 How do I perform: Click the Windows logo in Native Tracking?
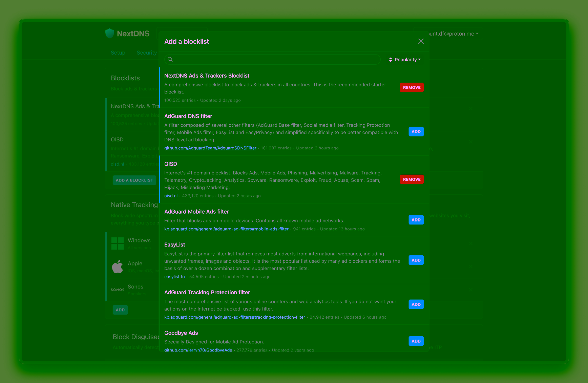(118, 243)
